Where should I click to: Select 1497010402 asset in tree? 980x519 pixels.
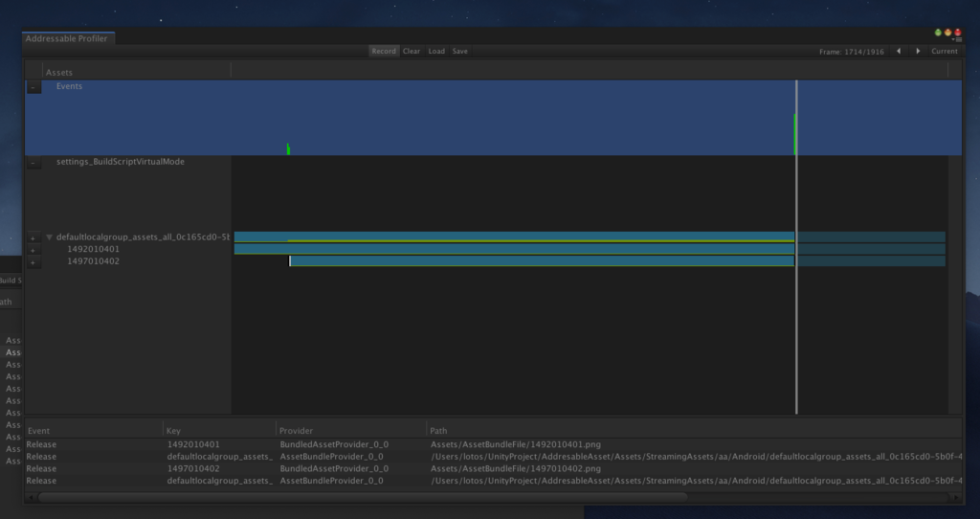point(93,261)
